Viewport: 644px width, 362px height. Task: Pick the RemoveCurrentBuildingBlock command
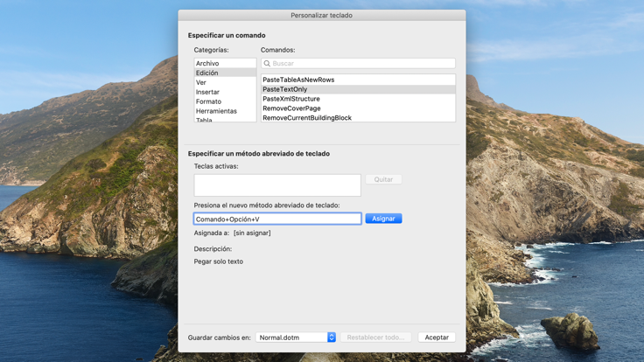[358, 117]
